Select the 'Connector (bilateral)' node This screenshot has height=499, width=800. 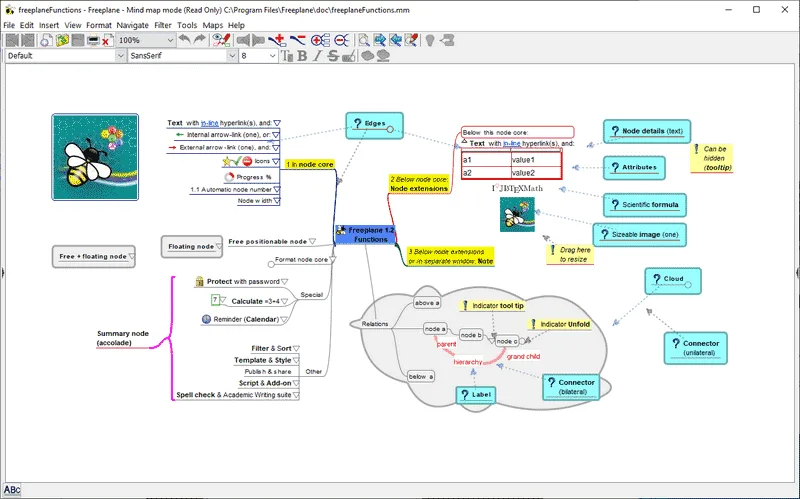tap(571, 387)
